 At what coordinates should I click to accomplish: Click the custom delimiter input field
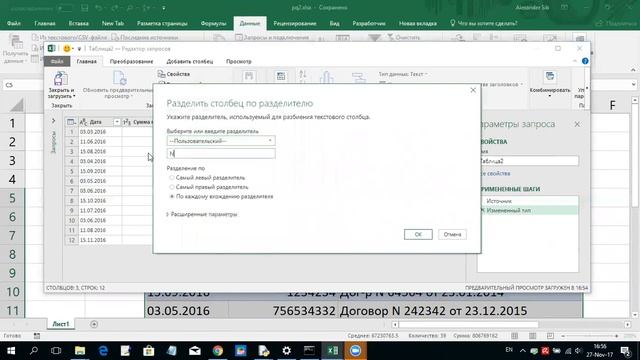pyautogui.click(x=221, y=153)
